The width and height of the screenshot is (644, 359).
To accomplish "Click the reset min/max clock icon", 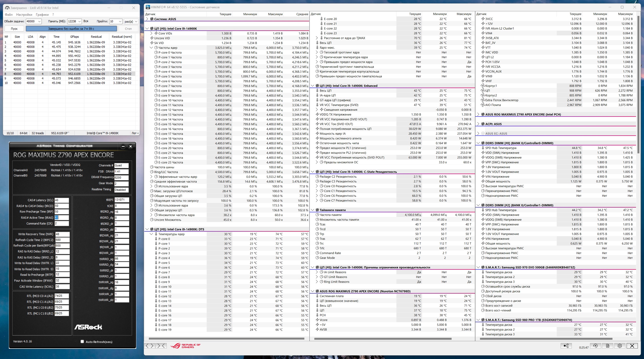I will coord(595,346).
